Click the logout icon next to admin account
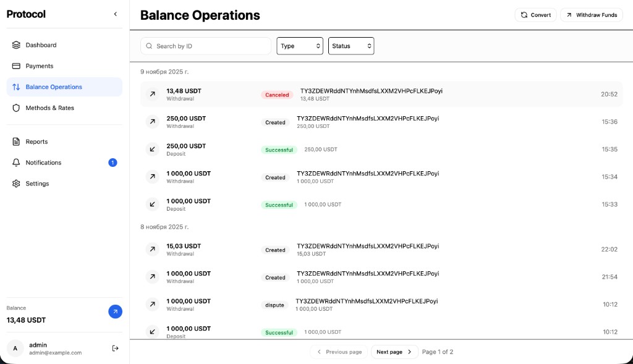 point(115,348)
